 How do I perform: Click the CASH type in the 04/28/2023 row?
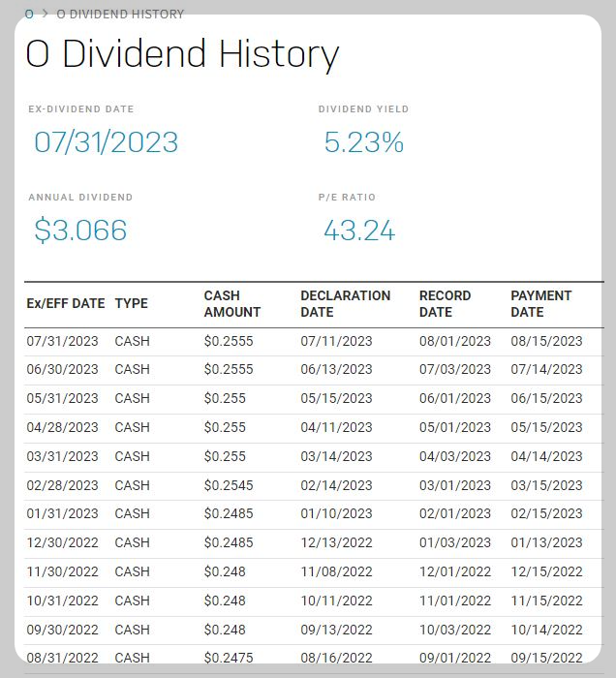click(x=133, y=427)
